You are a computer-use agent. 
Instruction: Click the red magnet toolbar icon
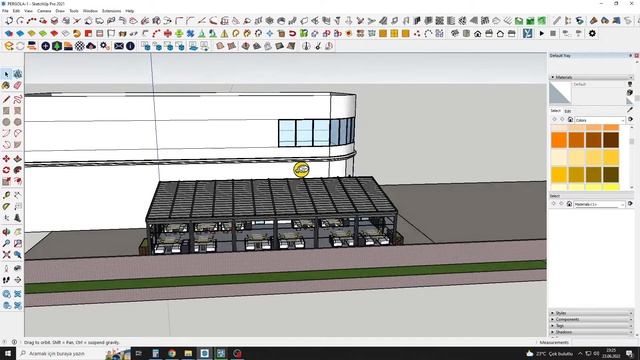[x=292, y=33]
